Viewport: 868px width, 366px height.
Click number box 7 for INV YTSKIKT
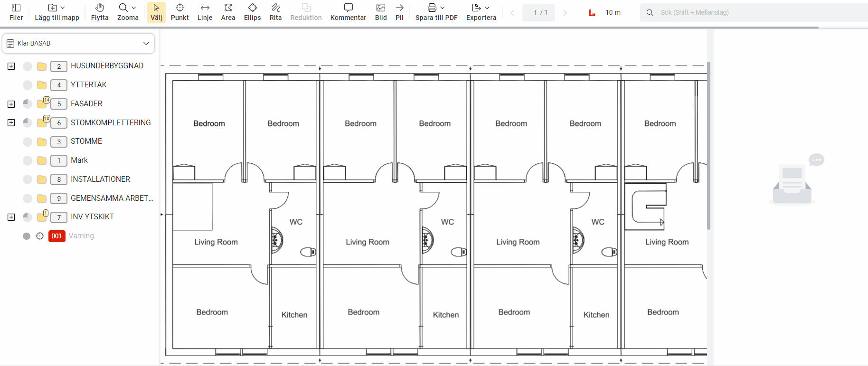tap(59, 217)
